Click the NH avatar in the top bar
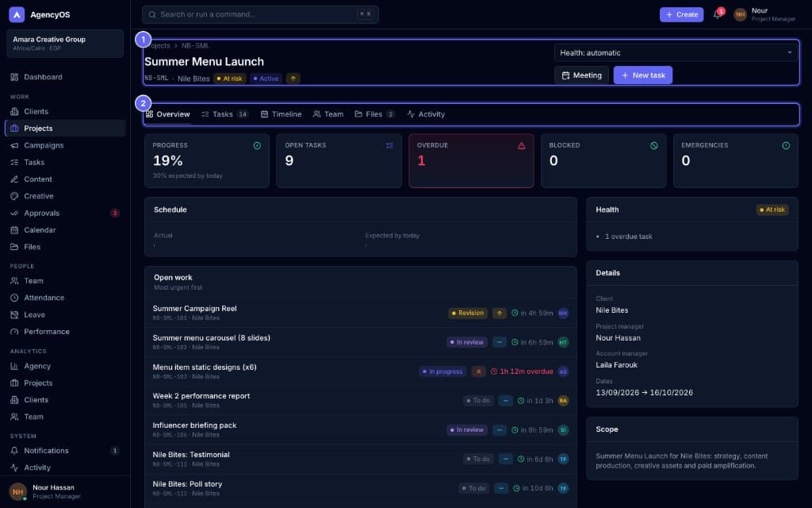812x508 pixels. (740, 14)
